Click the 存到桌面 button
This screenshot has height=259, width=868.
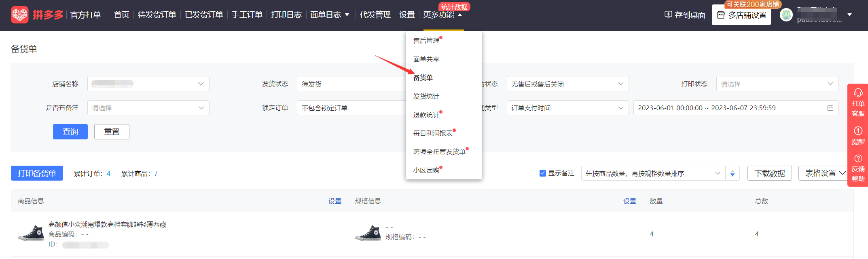[x=685, y=15]
